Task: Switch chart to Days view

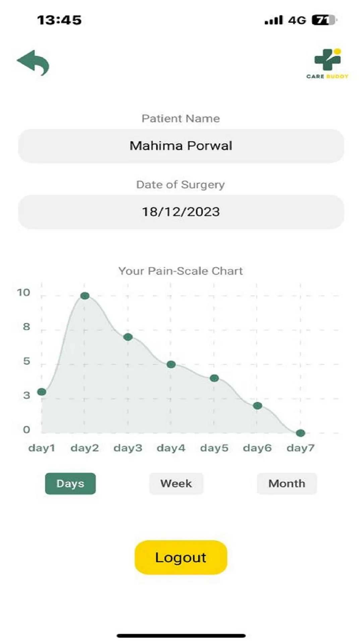Action: [70, 484]
